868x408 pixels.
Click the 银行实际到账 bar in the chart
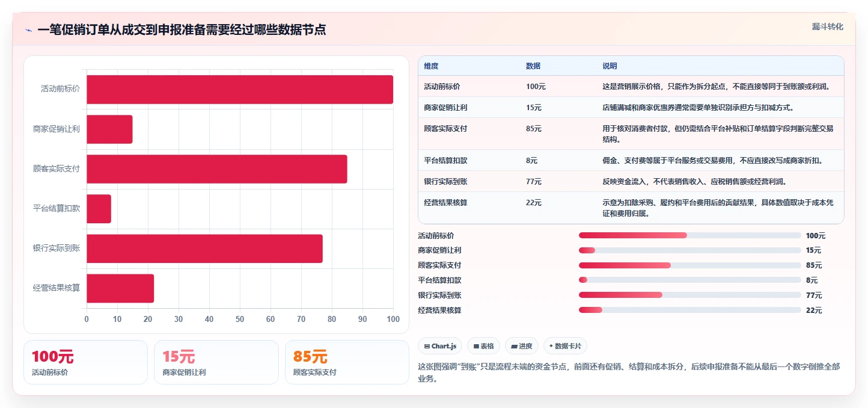point(204,248)
